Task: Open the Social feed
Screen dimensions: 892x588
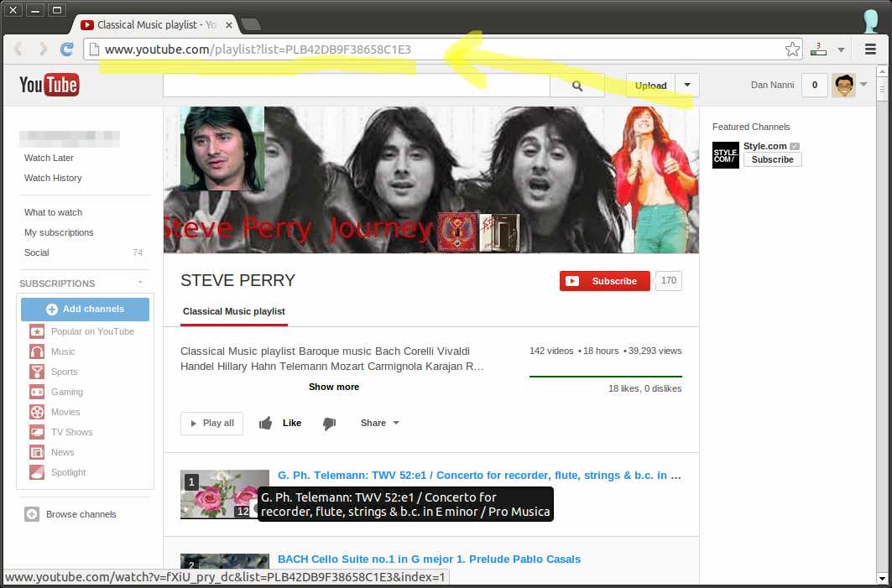Action: (x=36, y=253)
